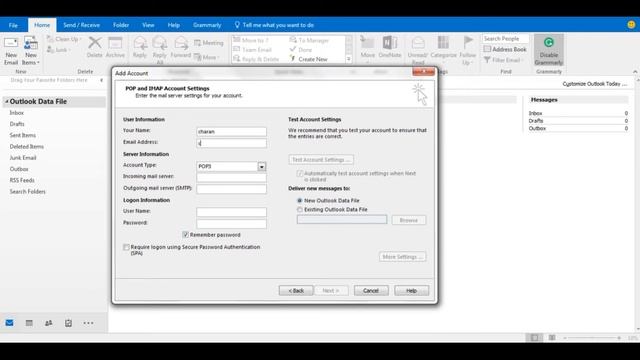
Task: Select the Sent Items folder
Action: point(23,135)
